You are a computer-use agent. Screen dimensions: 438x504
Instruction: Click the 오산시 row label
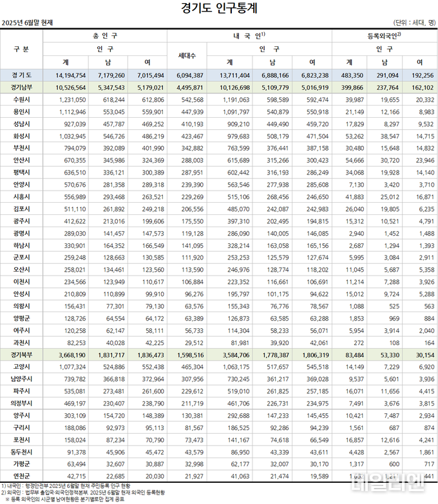click(21, 270)
